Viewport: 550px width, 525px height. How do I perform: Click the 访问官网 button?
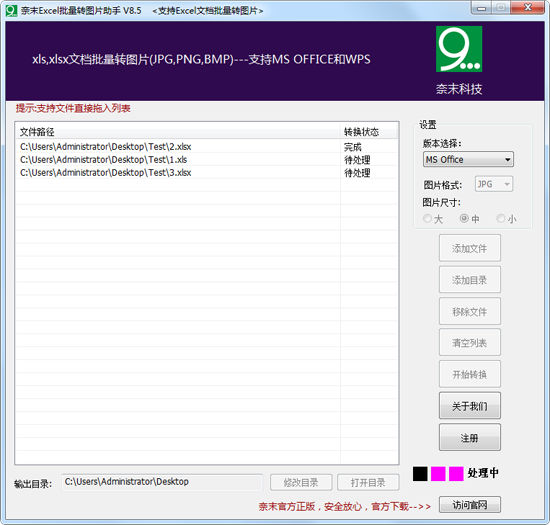[x=470, y=505]
